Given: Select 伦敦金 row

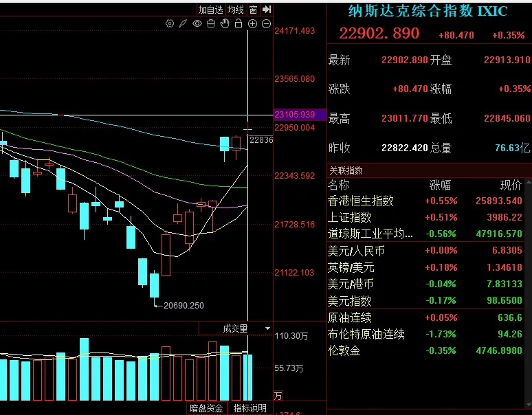Looking at the screenshot, I should click(x=425, y=350).
